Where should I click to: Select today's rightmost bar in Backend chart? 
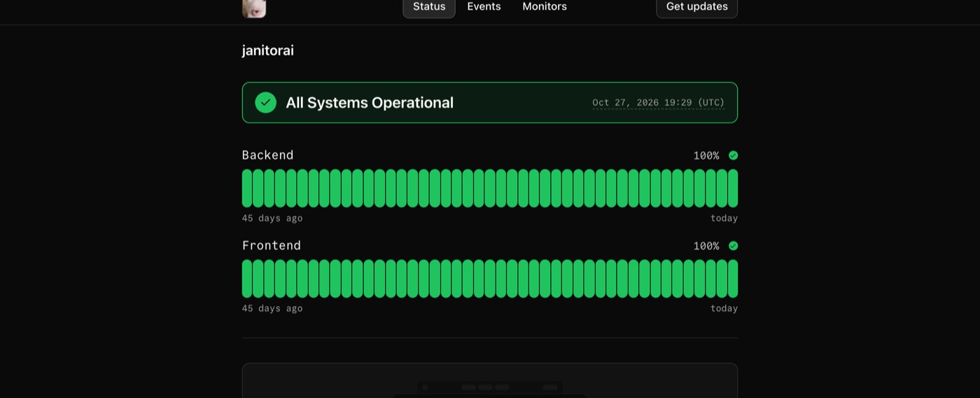(x=733, y=188)
